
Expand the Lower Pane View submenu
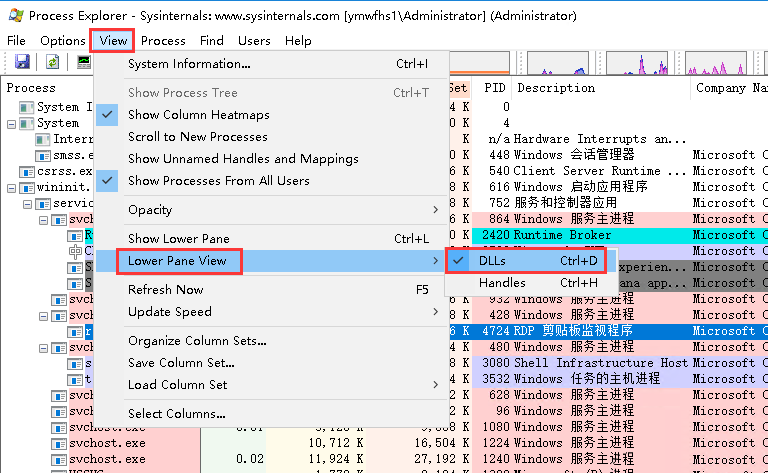pos(272,261)
